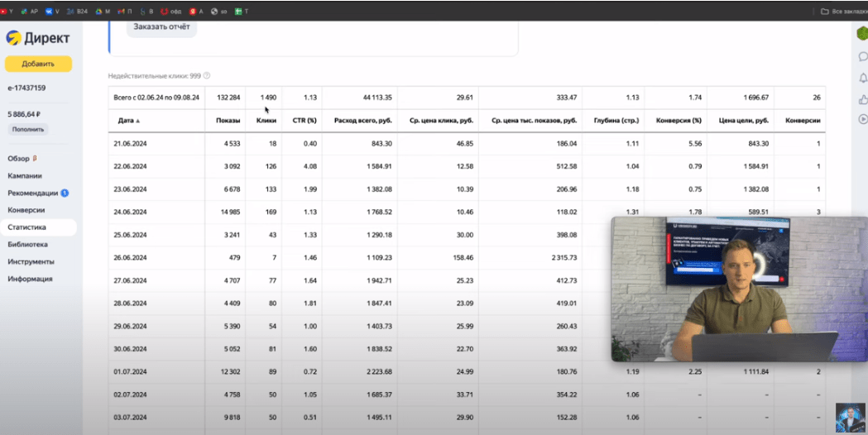Open the bookmark labeled B
This screenshot has height=435, width=868.
(x=146, y=11)
